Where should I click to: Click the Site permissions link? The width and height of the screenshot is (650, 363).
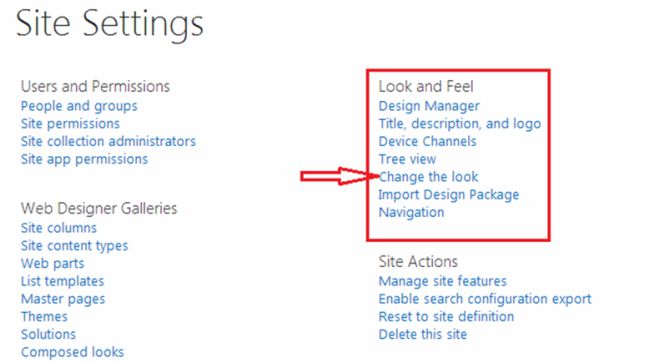[x=70, y=123]
